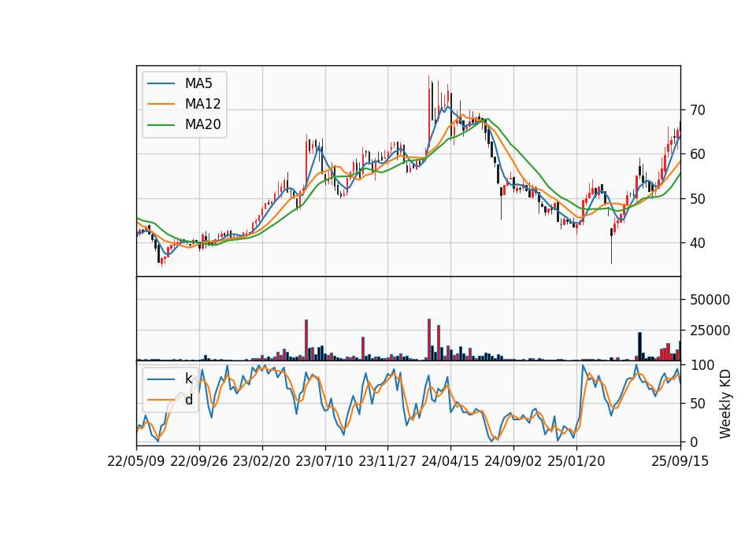Select the 24/04/15 date tick label
Screen dimensions: 756x543
[x=450, y=461]
